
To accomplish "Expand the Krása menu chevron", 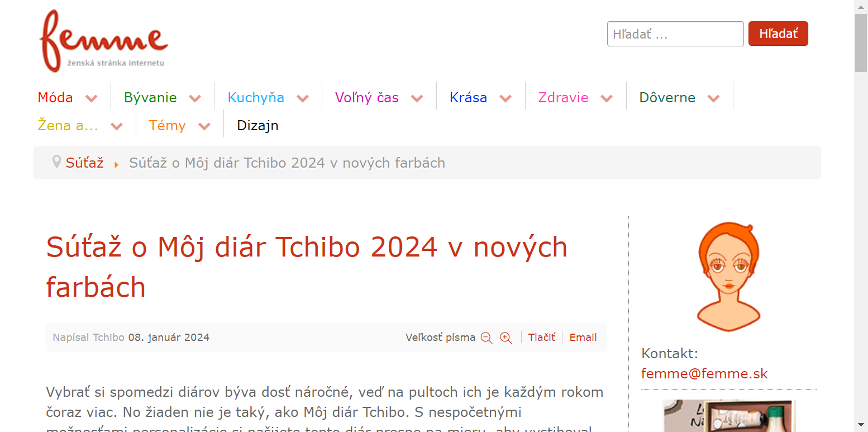I will tap(505, 98).
